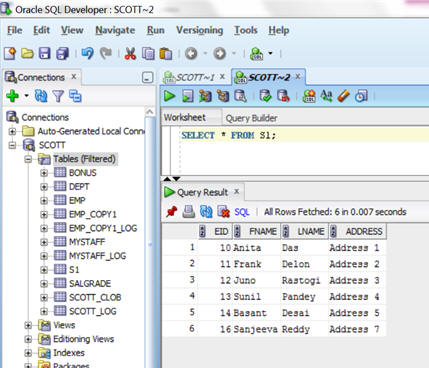The width and height of the screenshot is (429, 368).
Task: Click the Rollback icon in worksheet toolbar
Action: [283, 96]
